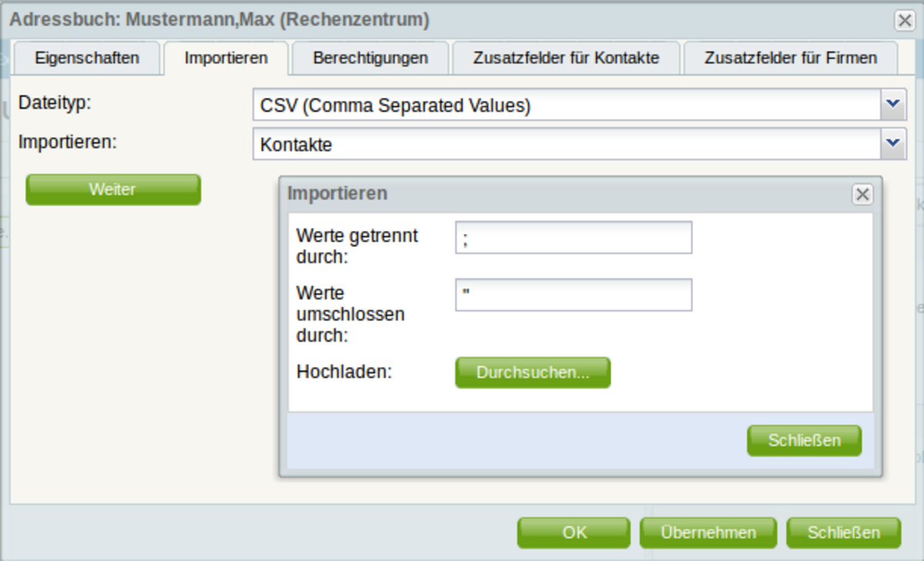Click the Übernehmen button

(708, 533)
